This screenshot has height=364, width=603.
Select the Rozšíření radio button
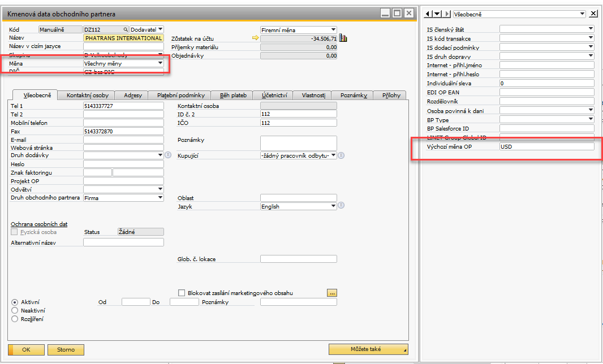click(x=15, y=319)
